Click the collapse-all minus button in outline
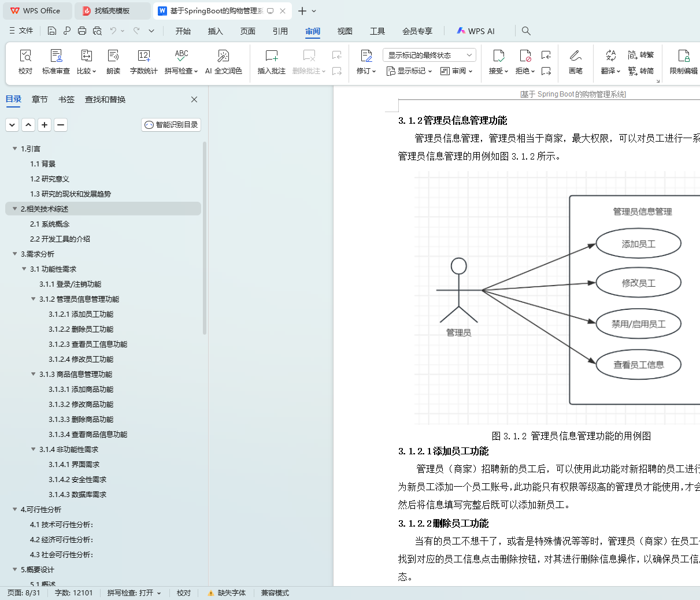Image resolution: width=700 pixels, height=600 pixels. tap(61, 125)
